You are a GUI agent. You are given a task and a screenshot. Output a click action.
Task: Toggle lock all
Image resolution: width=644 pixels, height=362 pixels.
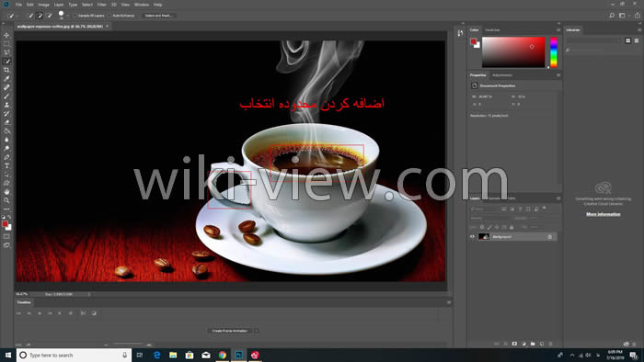pyautogui.click(x=512, y=227)
